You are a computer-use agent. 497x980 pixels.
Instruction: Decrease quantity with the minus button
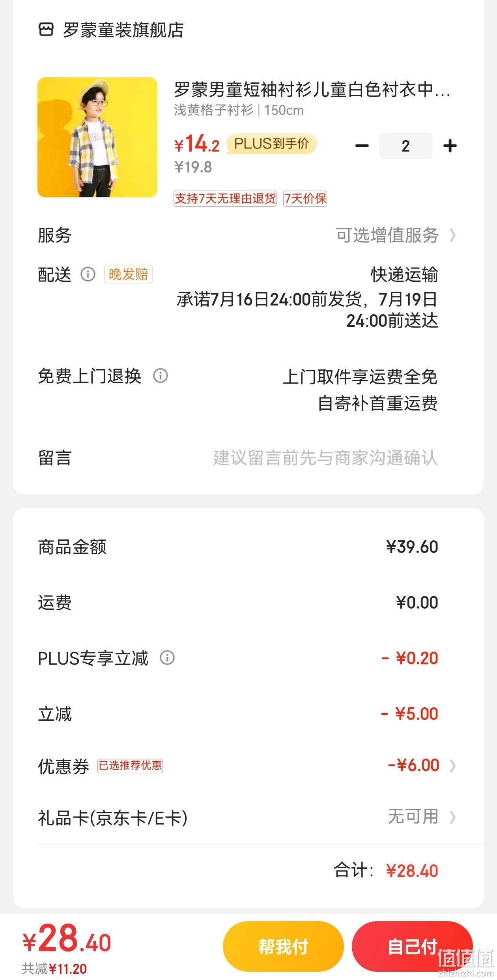tap(362, 146)
